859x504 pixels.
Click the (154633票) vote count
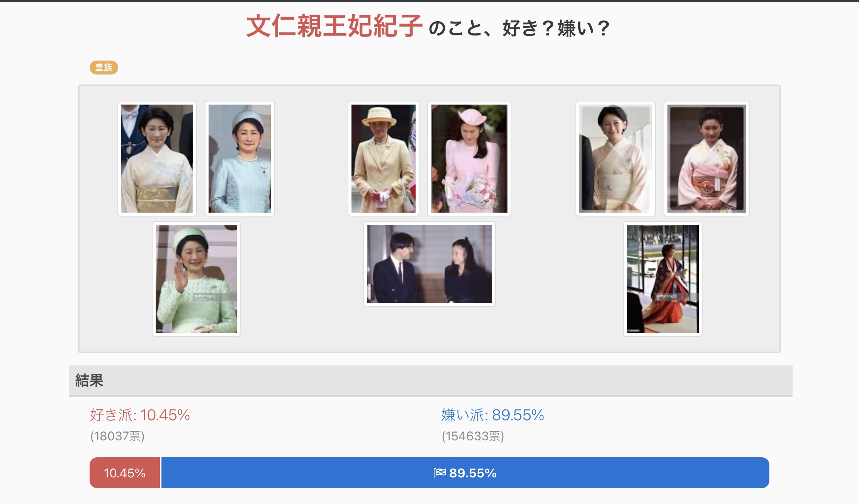pos(473,436)
